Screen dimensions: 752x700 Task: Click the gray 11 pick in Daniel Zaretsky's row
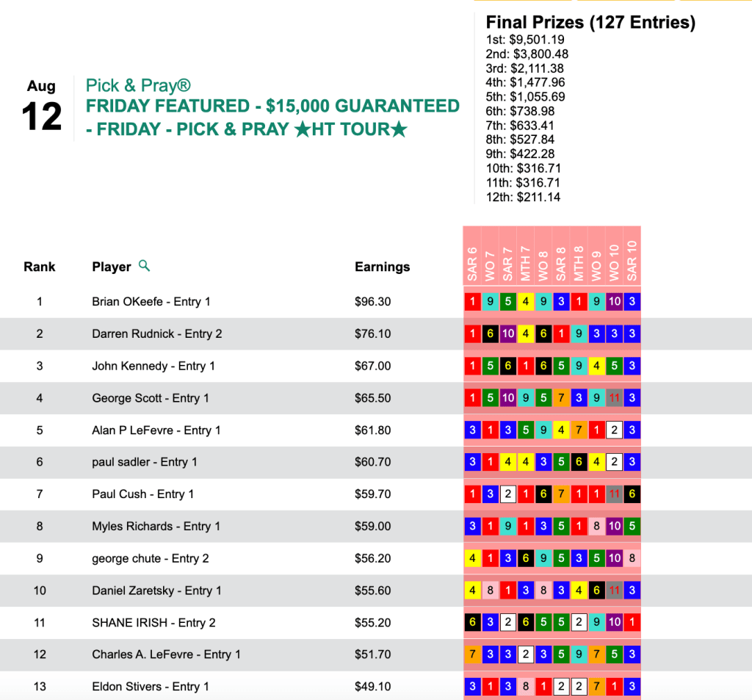pyautogui.click(x=614, y=591)
